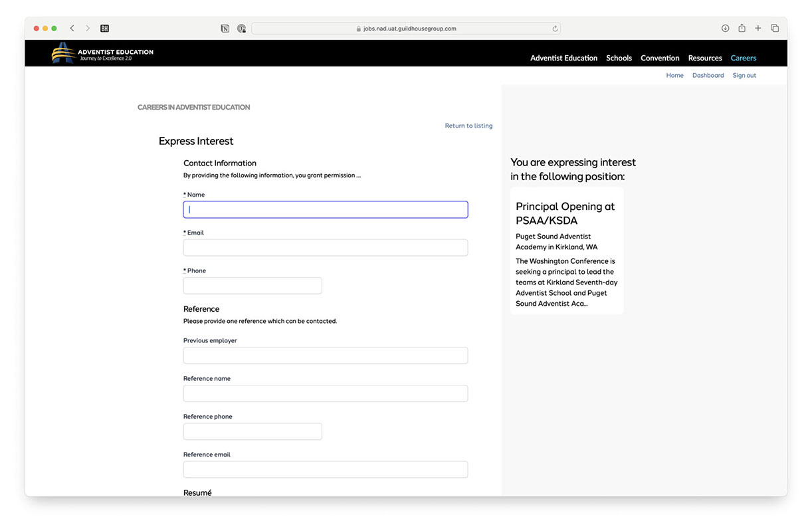Click the Adventist Education logo

[102, 54]
